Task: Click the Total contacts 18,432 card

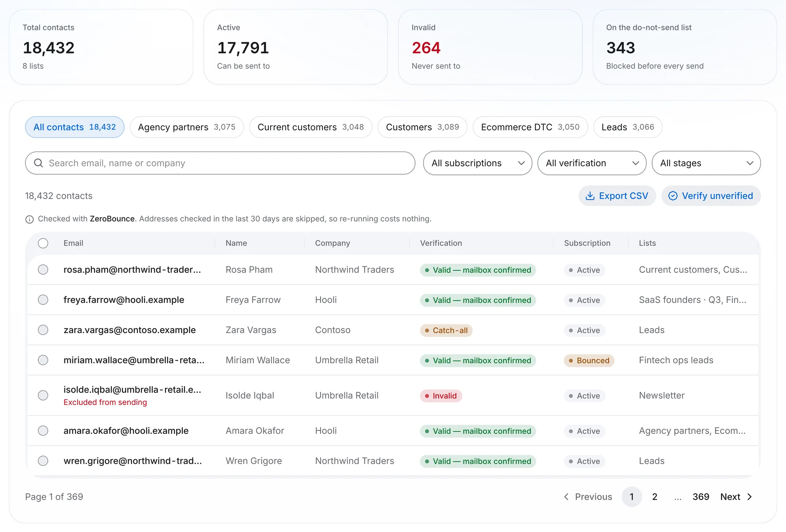Action: pyautogui.click(x=101, y=47)
